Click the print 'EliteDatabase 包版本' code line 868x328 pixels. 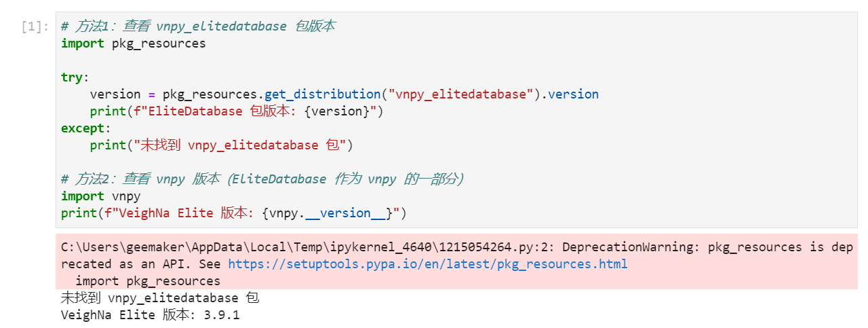[x=237, y=111]
